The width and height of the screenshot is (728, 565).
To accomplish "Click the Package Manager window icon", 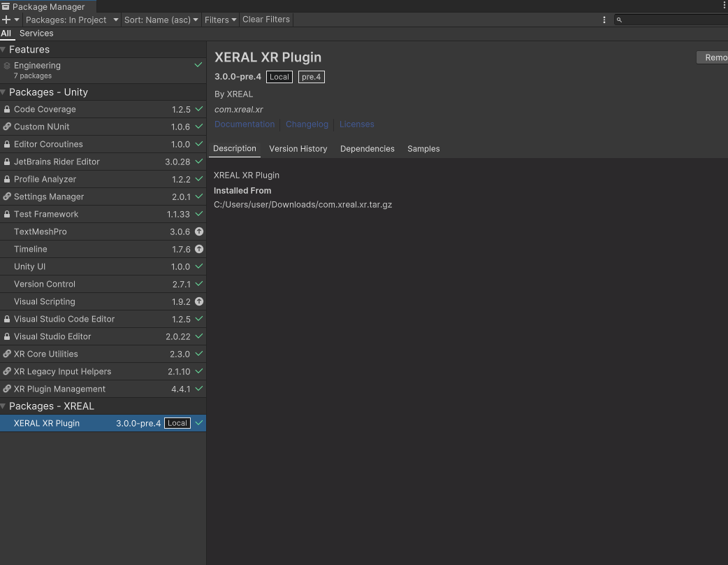I will click(x=6, y=6).
